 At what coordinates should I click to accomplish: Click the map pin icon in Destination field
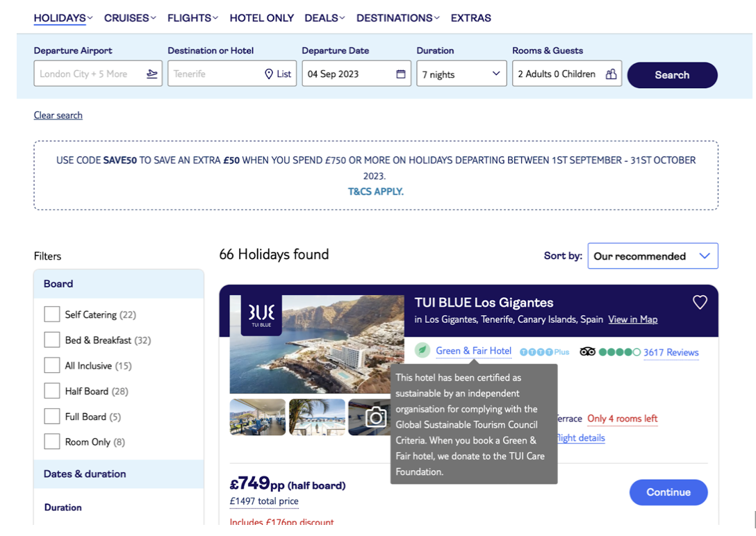coord(269,74)
